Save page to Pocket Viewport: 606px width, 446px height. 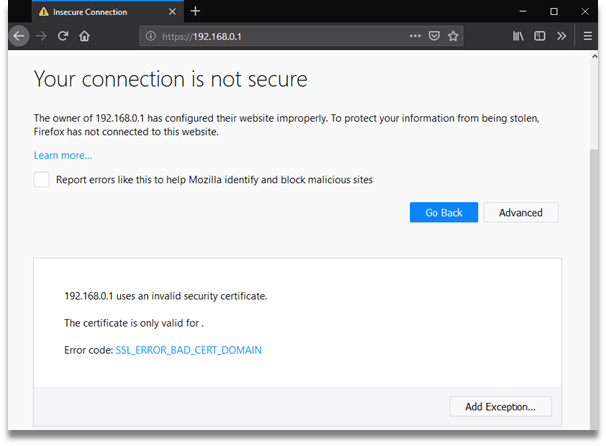click(x=434, y=36)
